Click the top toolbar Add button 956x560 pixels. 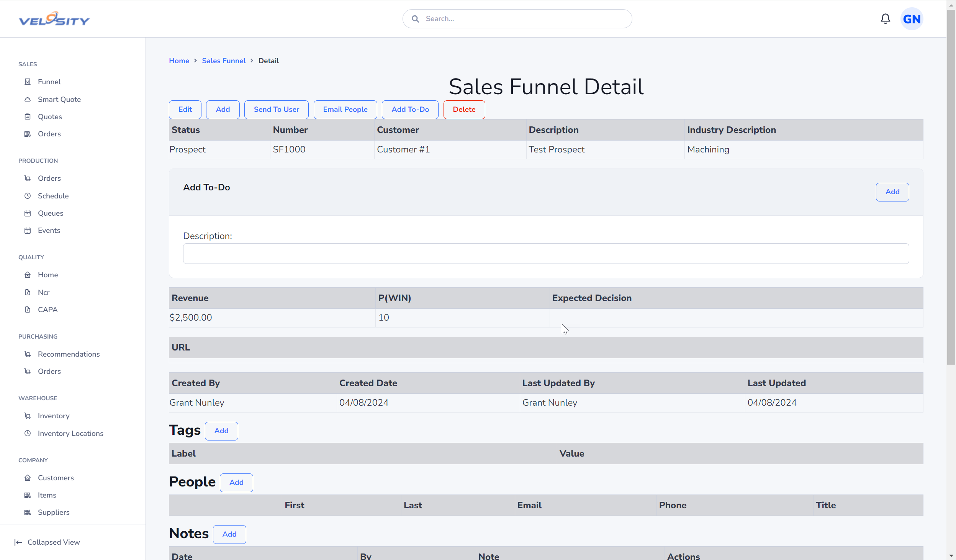tap(223, 110)
